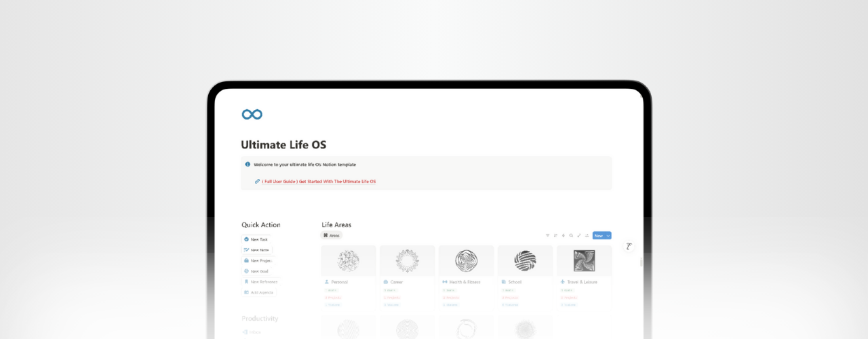Click the New Goal quick action
868x339 pixels.
[x=258, y=271]
